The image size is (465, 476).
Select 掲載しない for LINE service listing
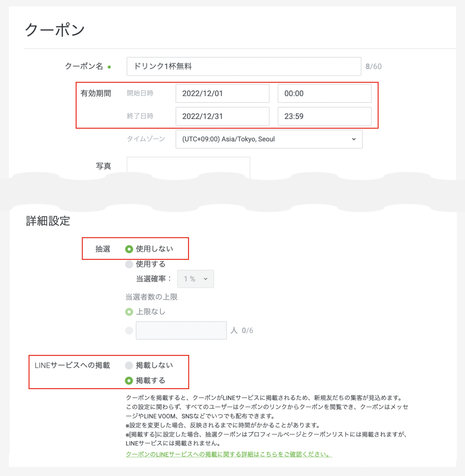point(129,365)
